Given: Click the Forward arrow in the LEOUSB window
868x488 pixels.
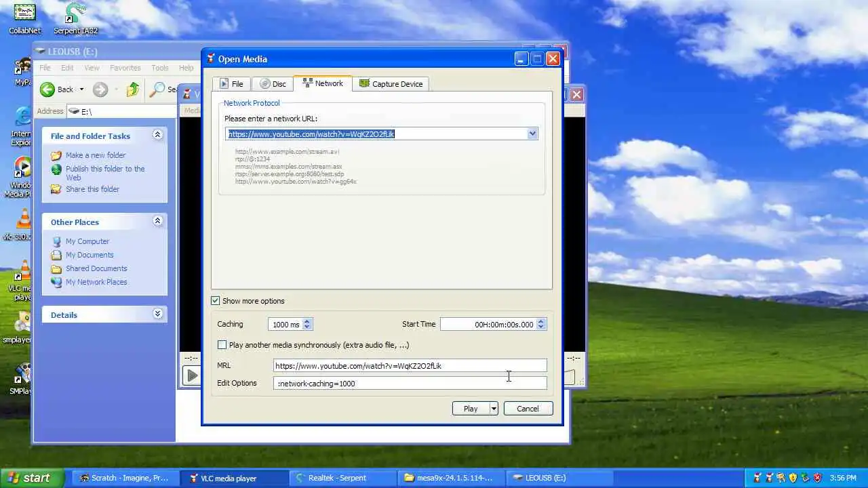Looking at the screenshot, I should 100,89.
